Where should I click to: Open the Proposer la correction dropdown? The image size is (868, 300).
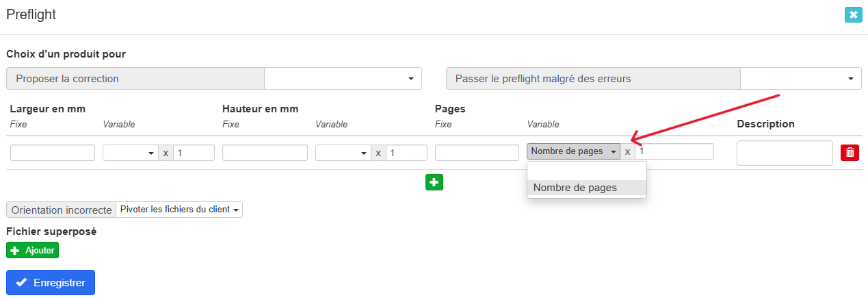pos(343,79)
